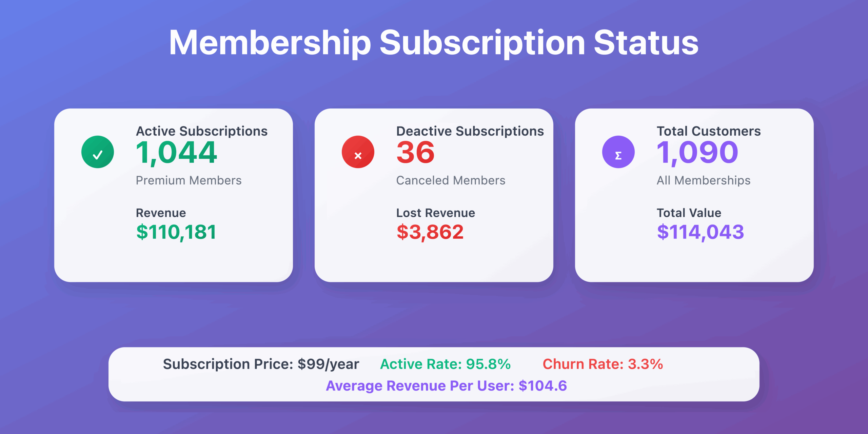Open the Deactive Subscriptions heading

[470, 131]
